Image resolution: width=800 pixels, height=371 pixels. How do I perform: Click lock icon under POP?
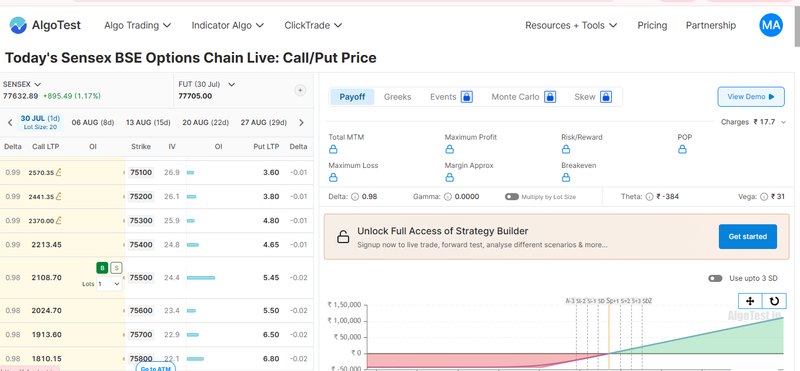pyautogui.click(x=682, y=149)
